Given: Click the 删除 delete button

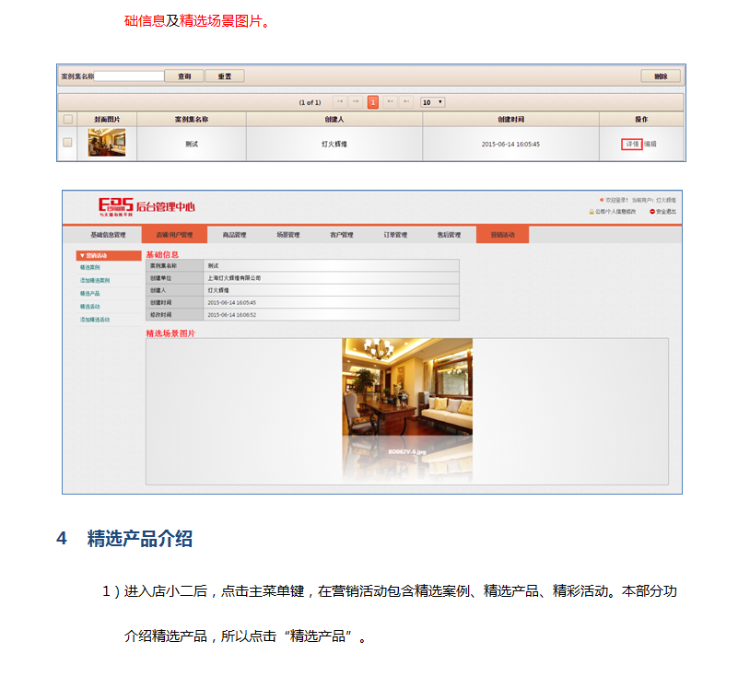Looking at the screenshot, I should click(x=661, y=76).
